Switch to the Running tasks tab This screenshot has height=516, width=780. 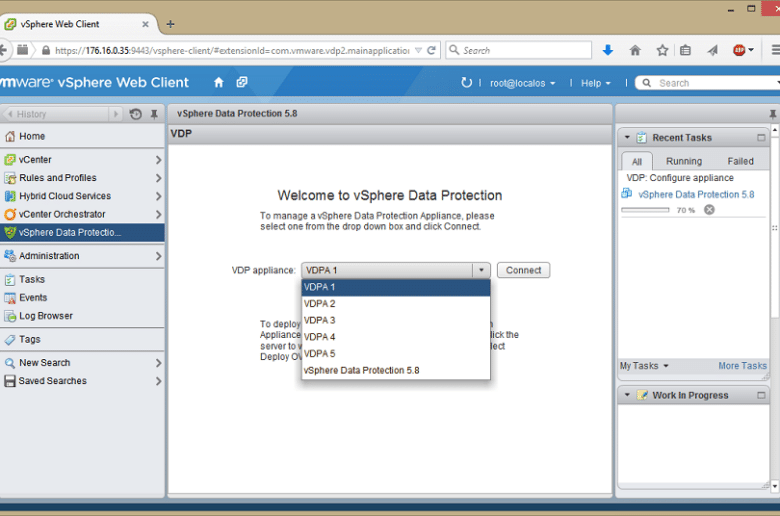pos(684,161)
